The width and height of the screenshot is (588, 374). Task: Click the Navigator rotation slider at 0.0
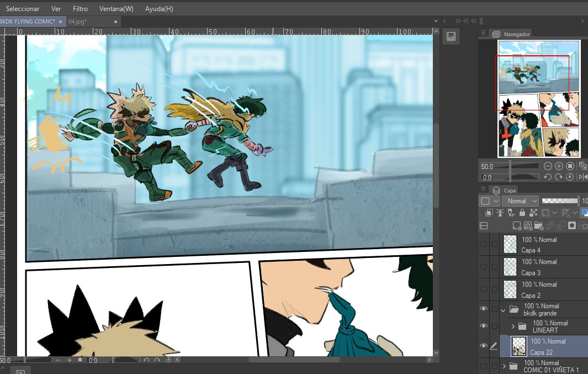tap(510, 177)
